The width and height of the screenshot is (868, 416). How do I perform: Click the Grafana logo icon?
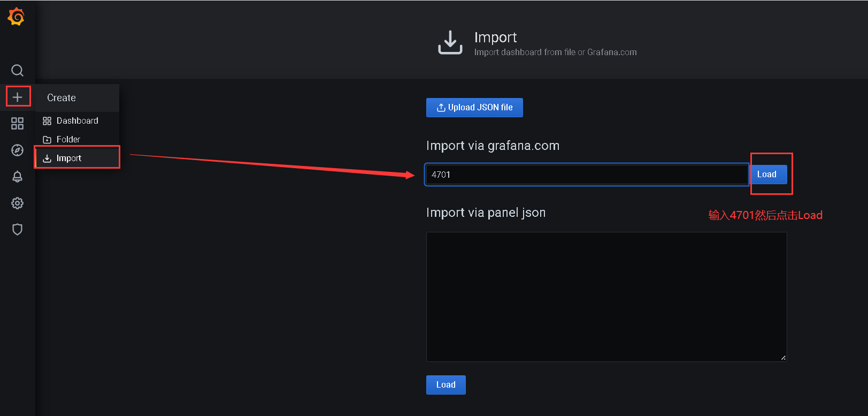17,17
